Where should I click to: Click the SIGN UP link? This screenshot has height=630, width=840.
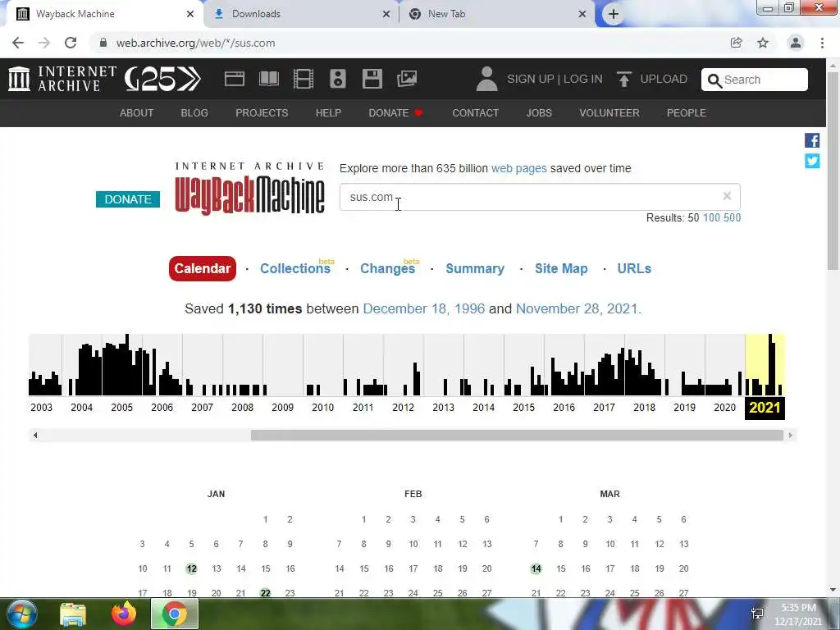(531, 79)
